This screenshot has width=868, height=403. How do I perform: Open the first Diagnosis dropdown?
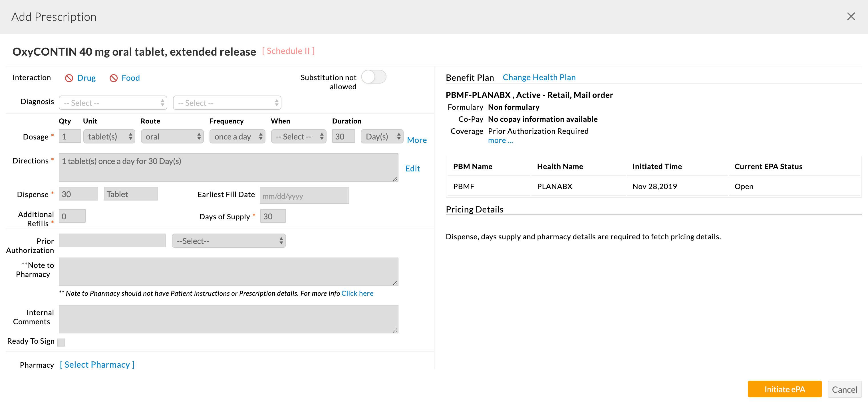click(113, 103)
